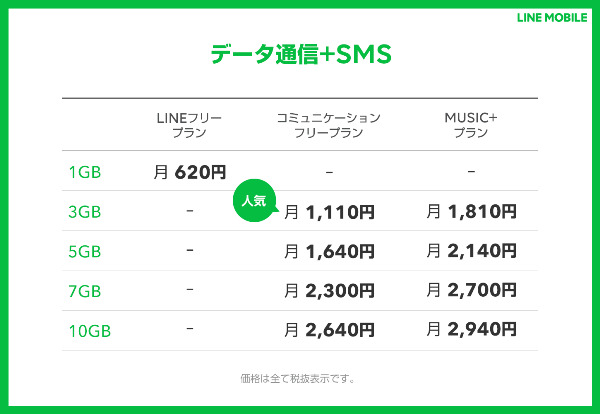The width and height of the screenshot is (600, 414).
Task: Select the LINEフリープラン column header
Action: pyautogui.click(x=189, y=125)
